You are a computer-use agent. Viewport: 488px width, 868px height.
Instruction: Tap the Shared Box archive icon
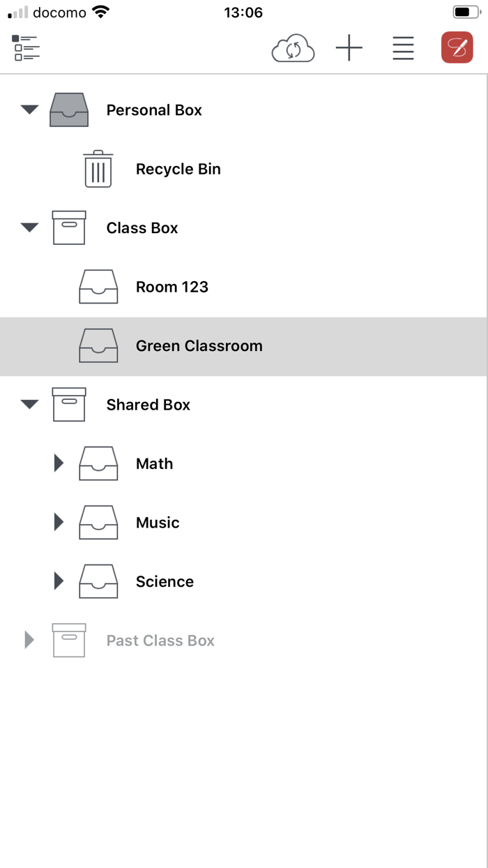[x=68, y=405]
